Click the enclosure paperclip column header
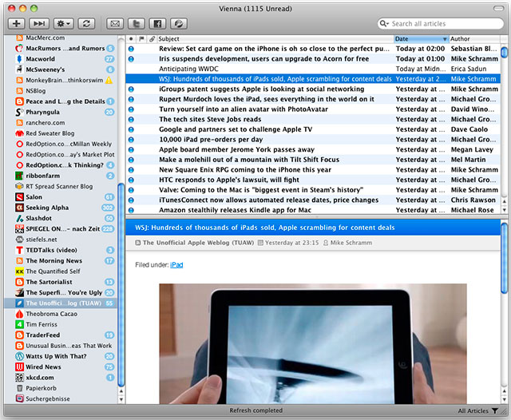The image size is (511, 420). click(152, 39)
